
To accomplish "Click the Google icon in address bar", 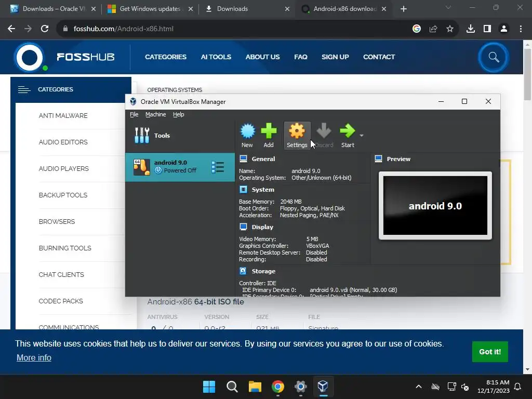I will (417, 29).
